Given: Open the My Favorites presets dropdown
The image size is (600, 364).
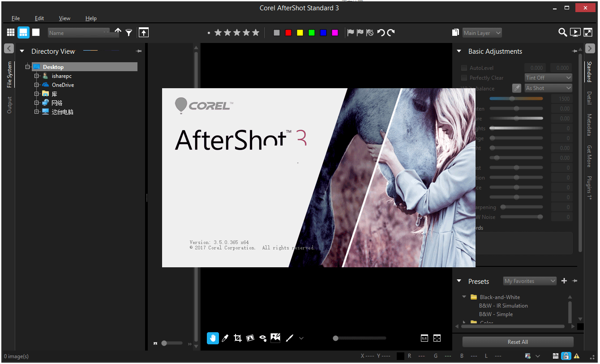Looking at the screenshot, I should coord(530,281).
